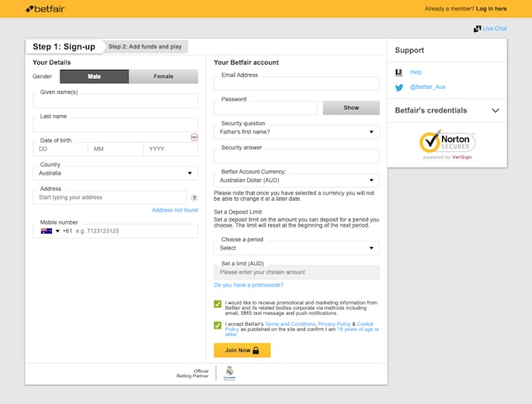Click the address help question mark icon
532x404 pixels.
[x=194, y=197]
